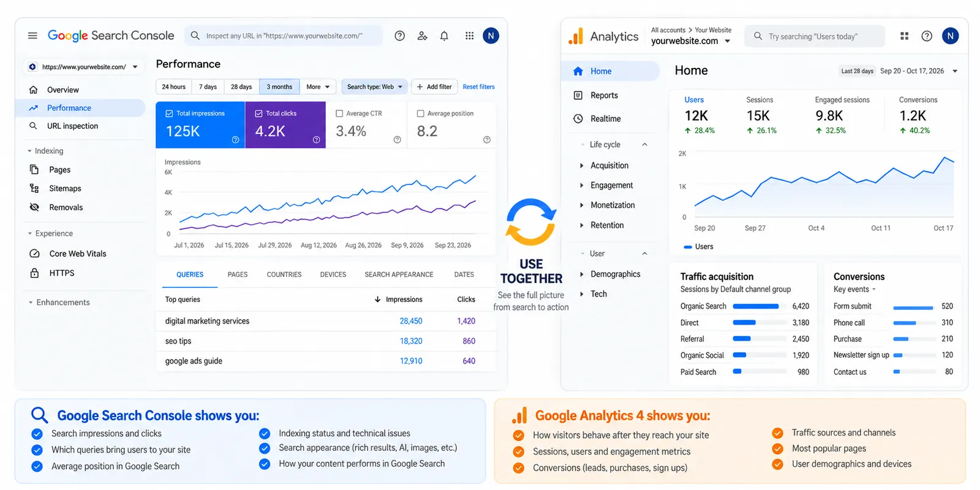Toggle the Total clicks checkbox
Image resolution: width=980 pixels, height=490 pixels.
coord(258,113)
